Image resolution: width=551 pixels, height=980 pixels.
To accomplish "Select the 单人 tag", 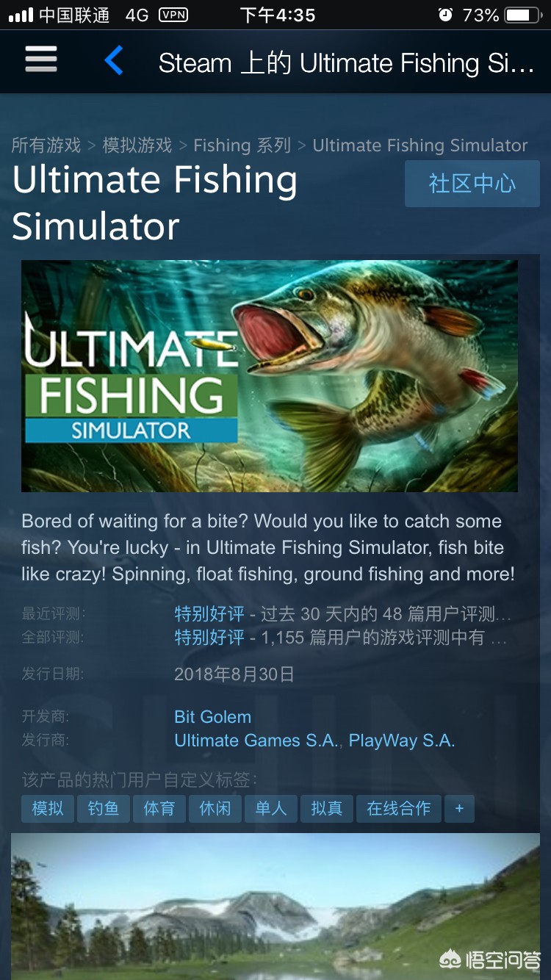I will coord(271,809).
